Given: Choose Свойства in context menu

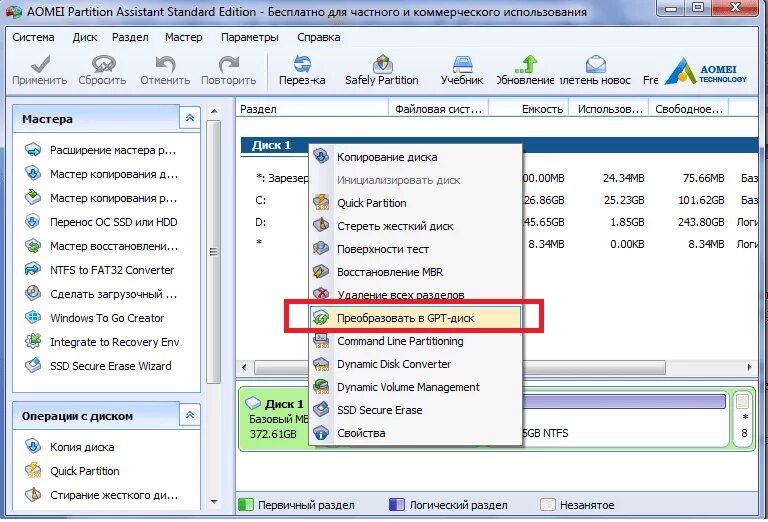Looking at the screenshot, I should pyautogui.click(x=415, y=433).
